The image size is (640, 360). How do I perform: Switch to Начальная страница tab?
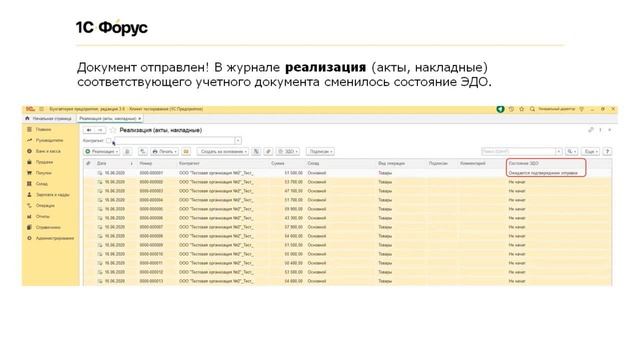49,118
